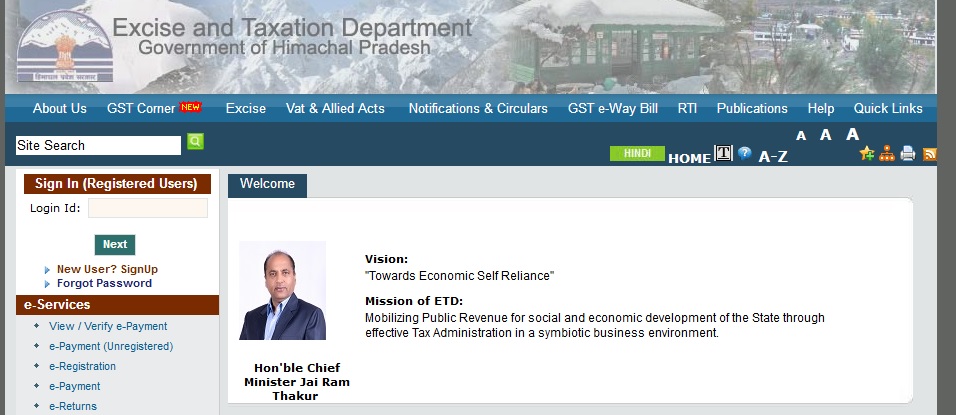968x415 pixels.
Task: Select the smallest font size A
Action: [801, 136]
